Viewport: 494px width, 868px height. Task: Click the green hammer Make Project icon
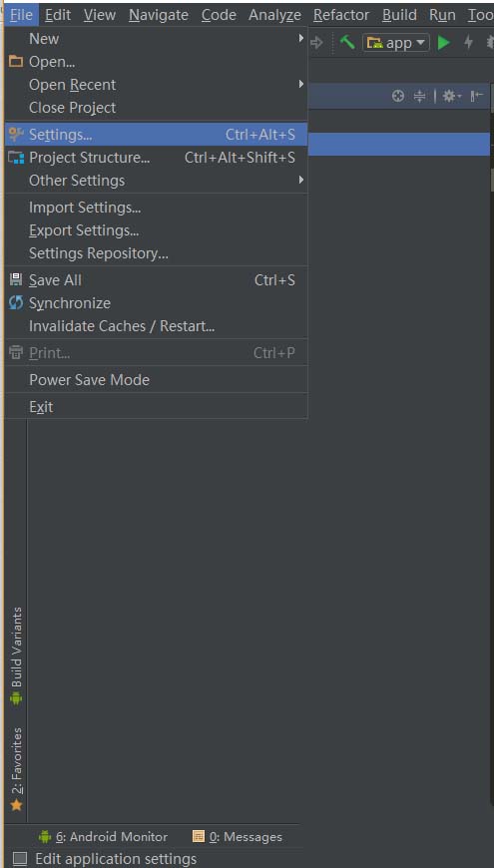[347, 42]
